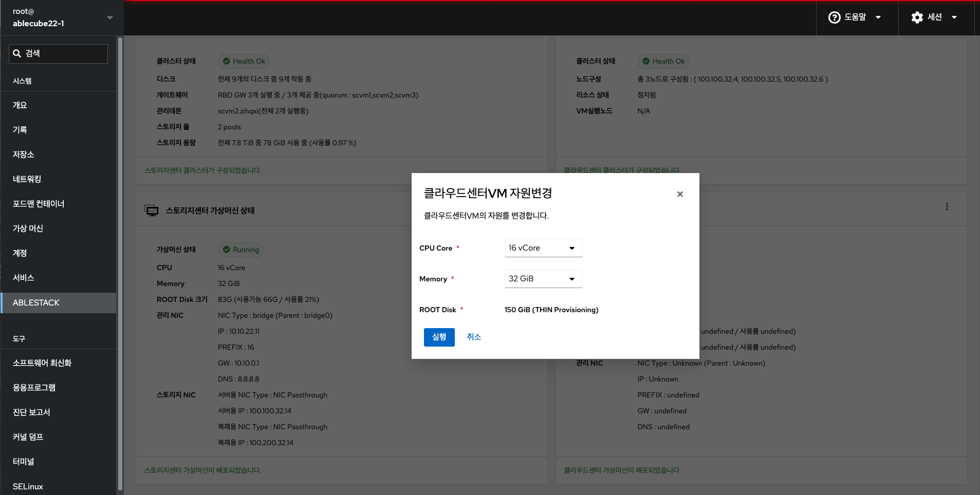
Task: Click the Running status badge
Action: (241, 250)
